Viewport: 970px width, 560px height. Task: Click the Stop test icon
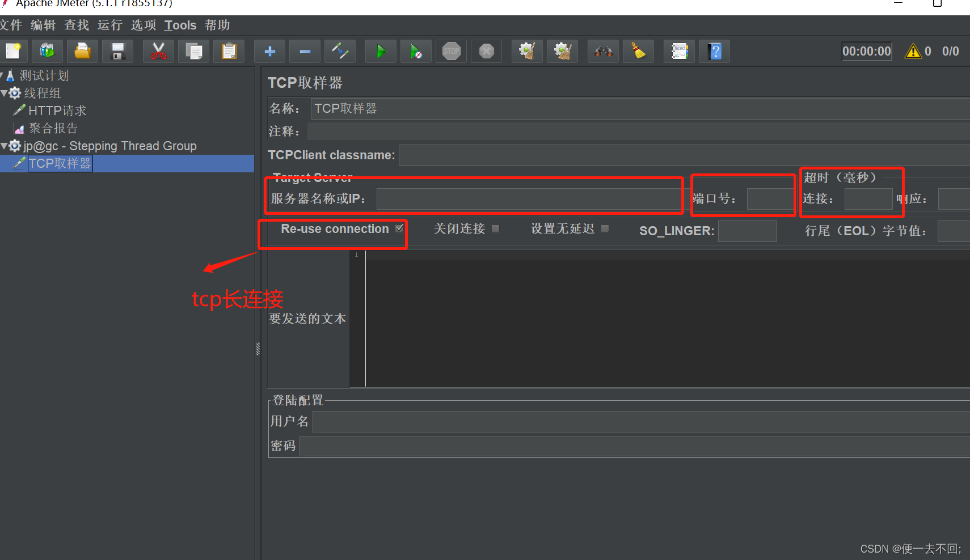click(x=452, y=52)
